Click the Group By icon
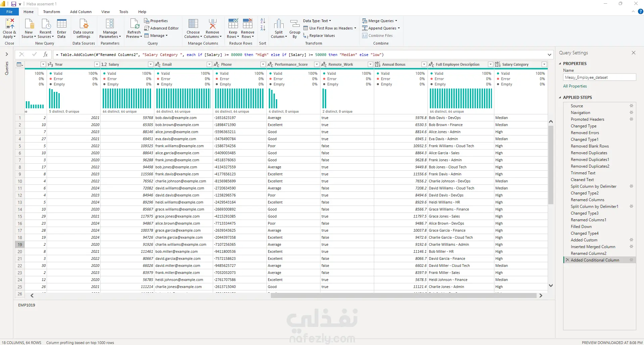Viewport: 644px width, 345px height. click(295, 24)
